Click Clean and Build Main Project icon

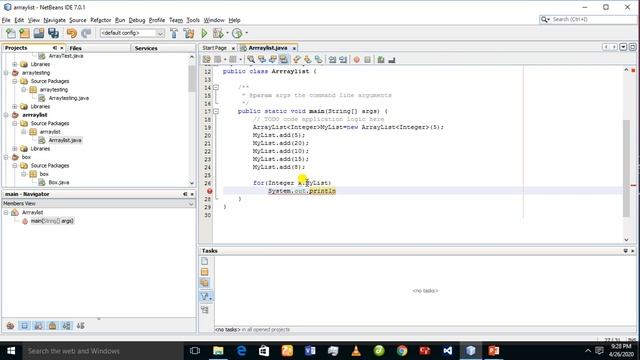click(x=189, y=33)
